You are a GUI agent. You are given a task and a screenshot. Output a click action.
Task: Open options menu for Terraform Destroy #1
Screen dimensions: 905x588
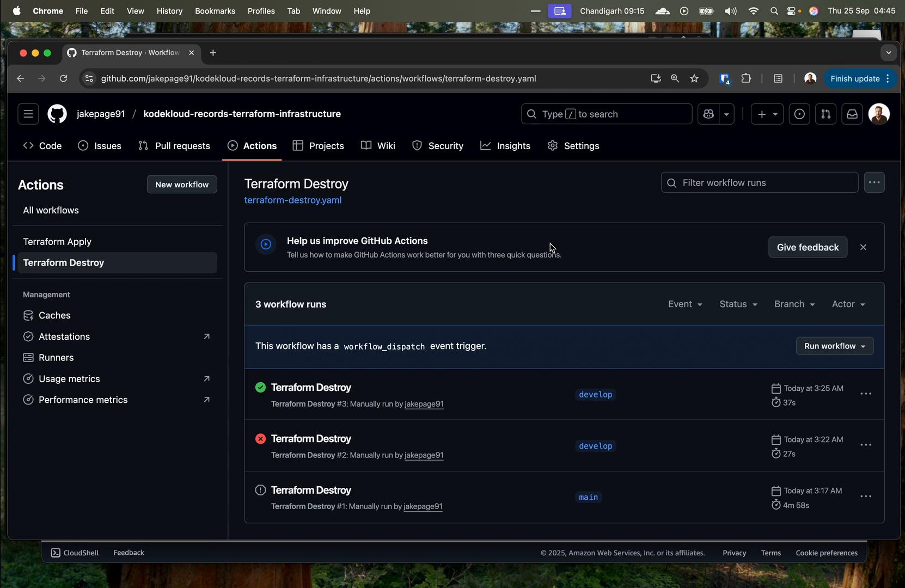[866, 497]
